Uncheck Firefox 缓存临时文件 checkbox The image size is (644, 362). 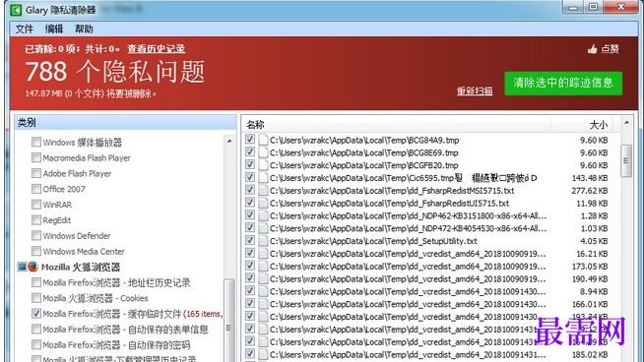[36, 314]
